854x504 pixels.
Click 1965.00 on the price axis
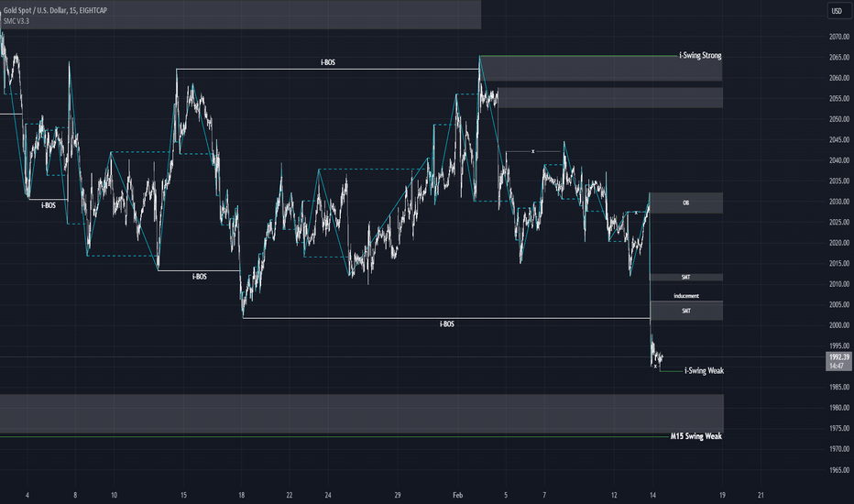point(839,470)
